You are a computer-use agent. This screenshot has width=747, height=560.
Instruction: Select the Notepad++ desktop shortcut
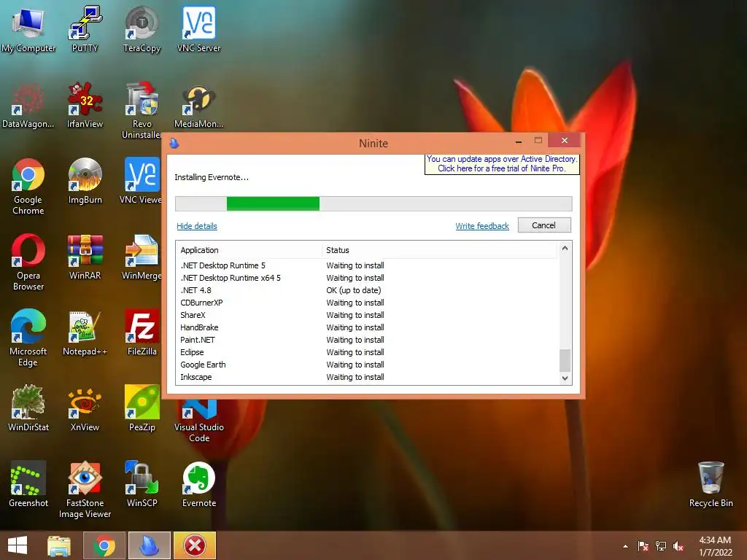pos(85,332)
